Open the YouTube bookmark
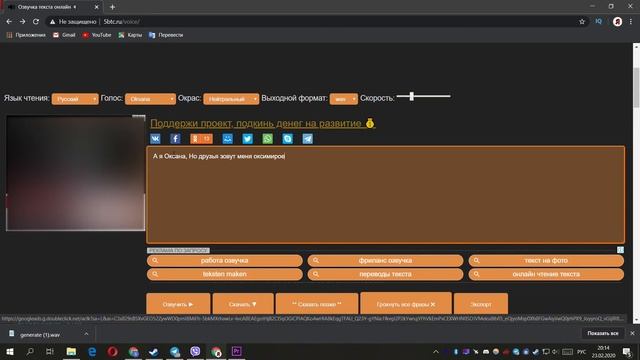Viewport: 640px width, 360px height. [97, 35]
